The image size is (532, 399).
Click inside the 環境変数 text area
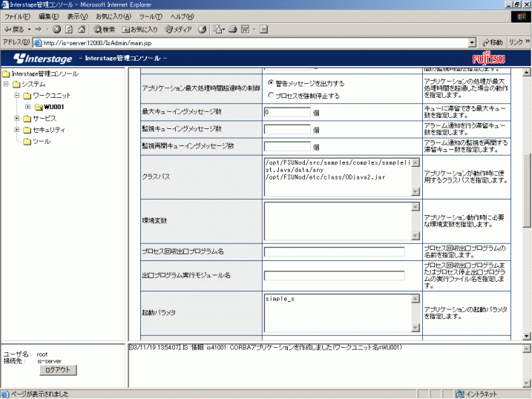tap(338, 221)
